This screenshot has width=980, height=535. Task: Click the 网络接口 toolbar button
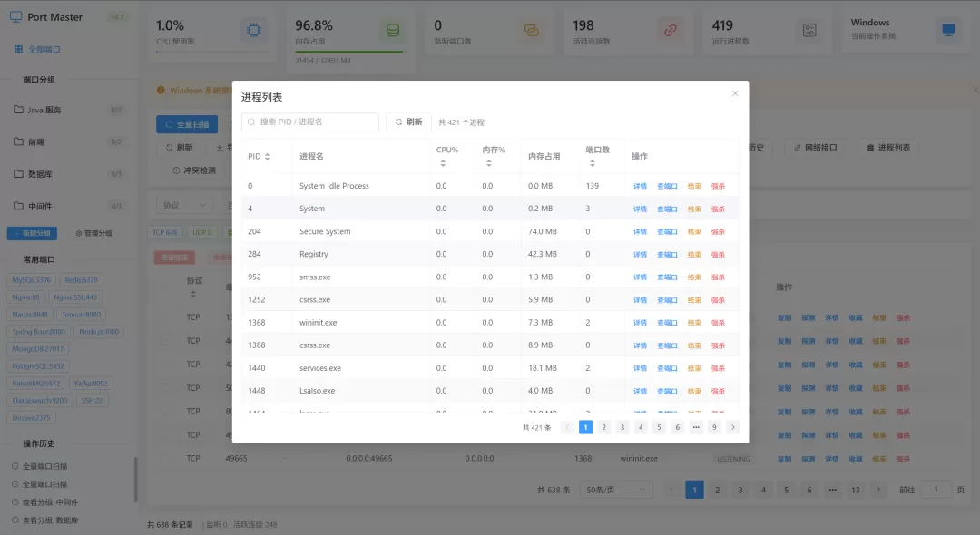coord(816,148)
